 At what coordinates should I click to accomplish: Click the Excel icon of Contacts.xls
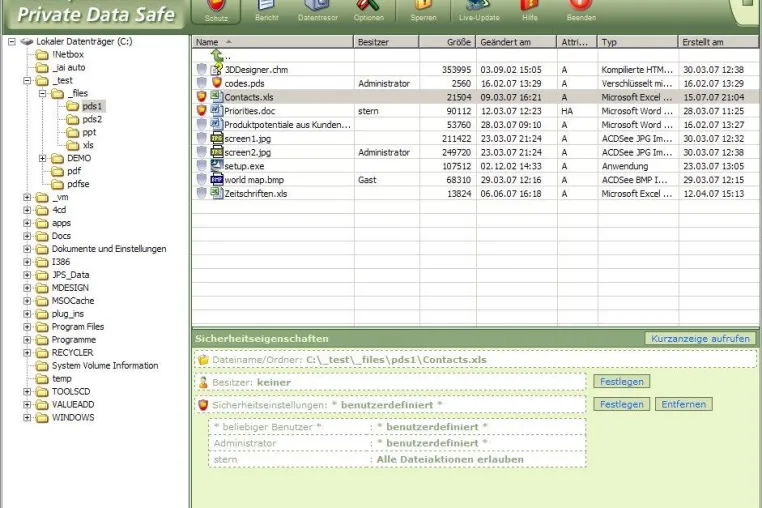(217, 96)
